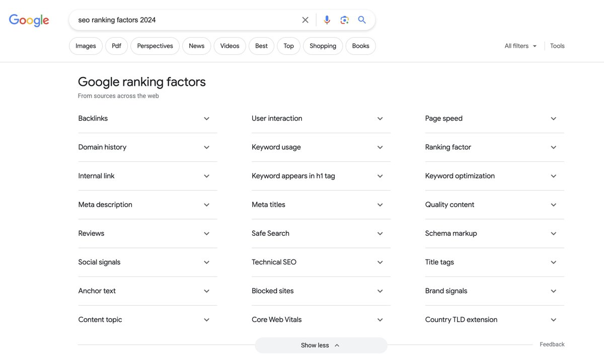Expand the Ranking factor chevron
The image size is (604, 364).
coord(554,147)
